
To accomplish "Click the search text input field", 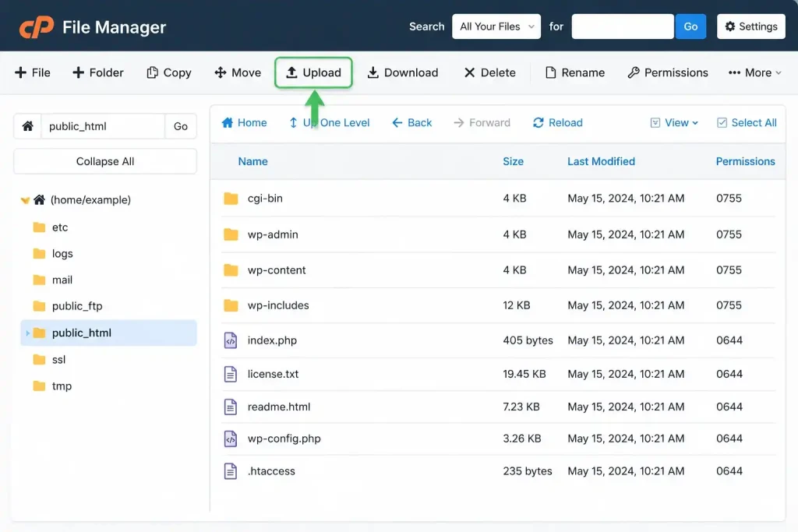I will tap(623, 26).
